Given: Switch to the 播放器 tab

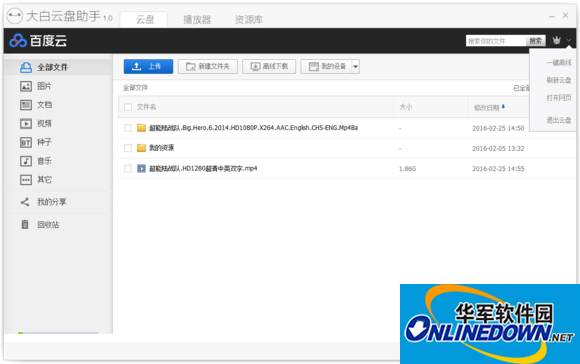Looking at the screenshot, I should pyautogui.click(x=197, y=20).
